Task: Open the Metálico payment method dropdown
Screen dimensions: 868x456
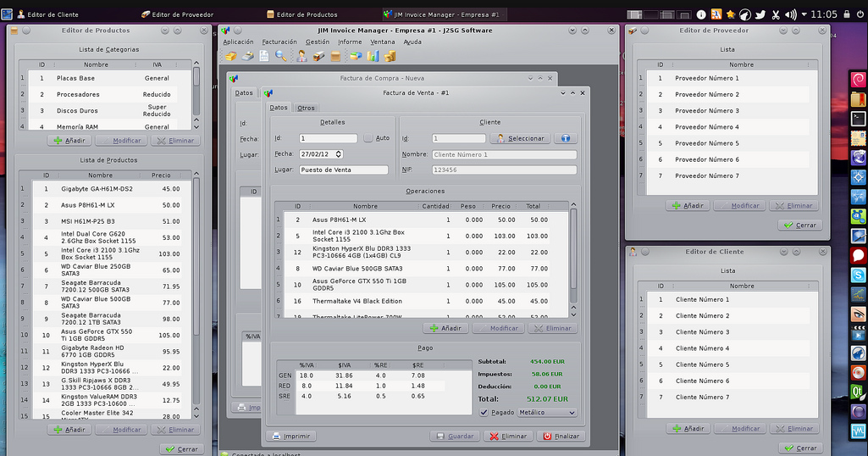Action: tap(546, 413)
